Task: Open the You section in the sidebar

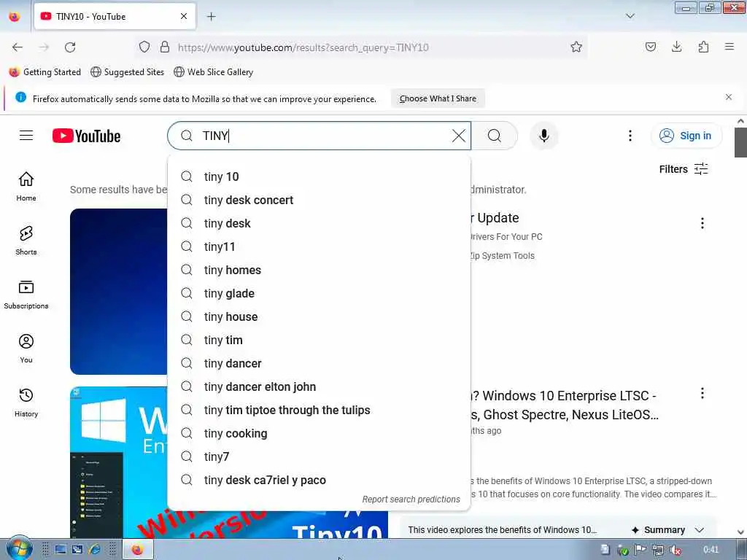Action: [x=26, y=349]
